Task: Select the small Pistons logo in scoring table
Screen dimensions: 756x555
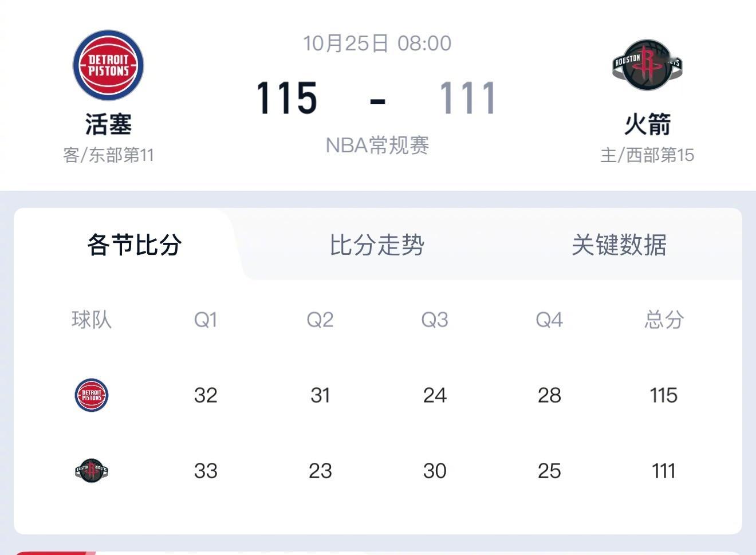Action: pyautogui.click(x=92, y=395)
